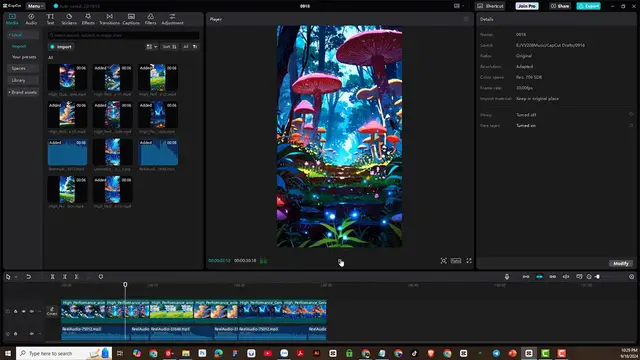Open the layout switcher in title bar
This screenshot has width=640, height=360.
point(459,6)
